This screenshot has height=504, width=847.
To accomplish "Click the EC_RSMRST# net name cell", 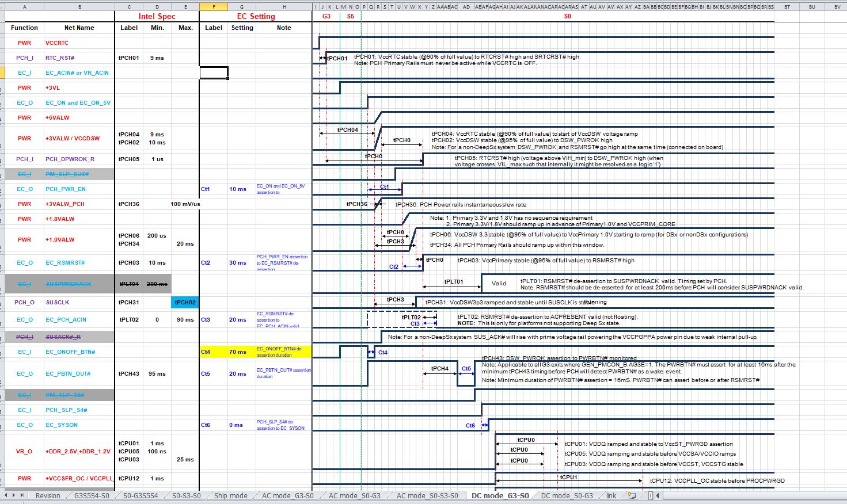I will [79, 263].
